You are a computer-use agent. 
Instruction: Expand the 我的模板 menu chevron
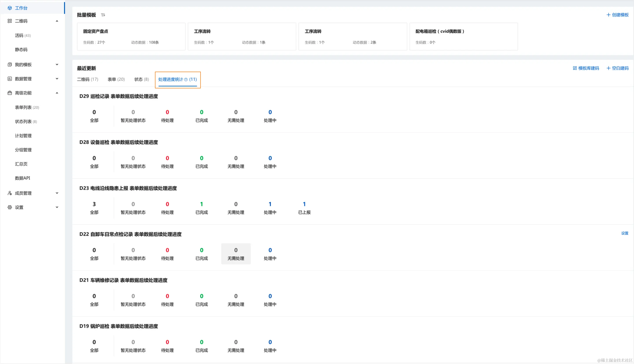pos(57,65)
